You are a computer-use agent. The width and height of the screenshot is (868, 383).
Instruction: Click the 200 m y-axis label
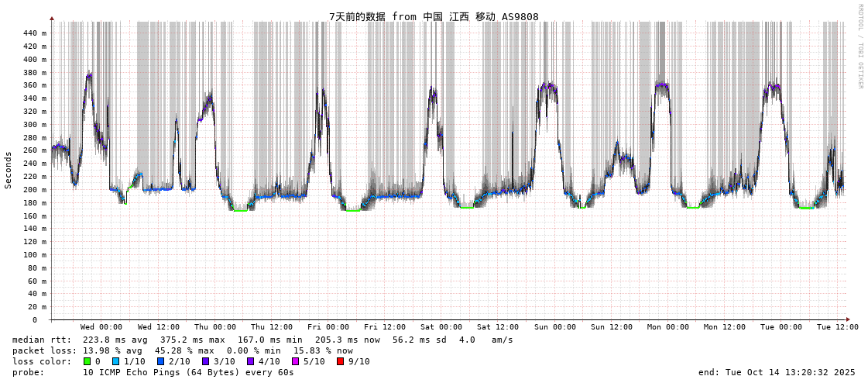35,190
